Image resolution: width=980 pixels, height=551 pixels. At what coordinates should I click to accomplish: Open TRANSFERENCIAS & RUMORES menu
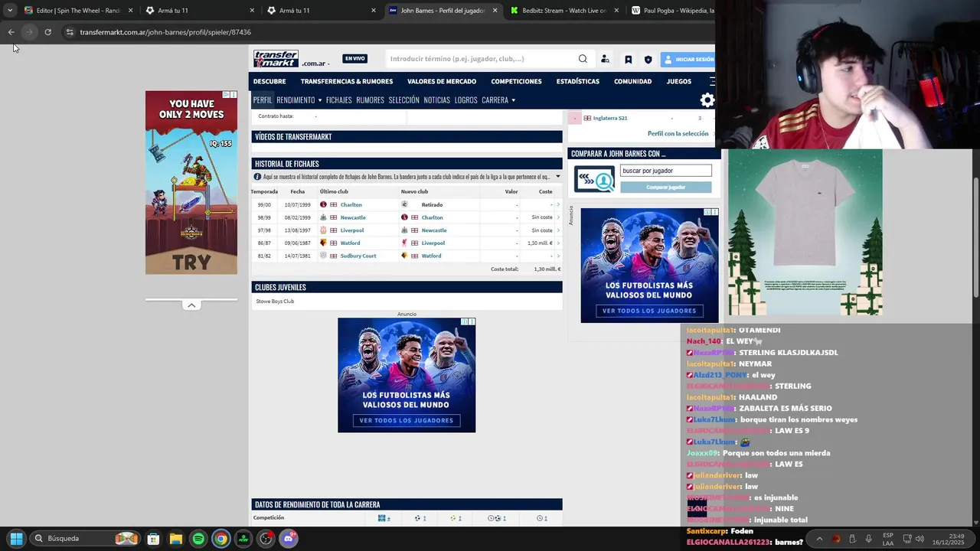(x=347, y=81)
